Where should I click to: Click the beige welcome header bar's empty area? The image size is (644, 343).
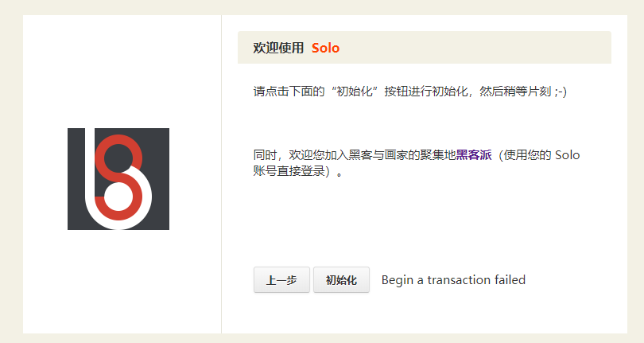click(x=477, y=48)
